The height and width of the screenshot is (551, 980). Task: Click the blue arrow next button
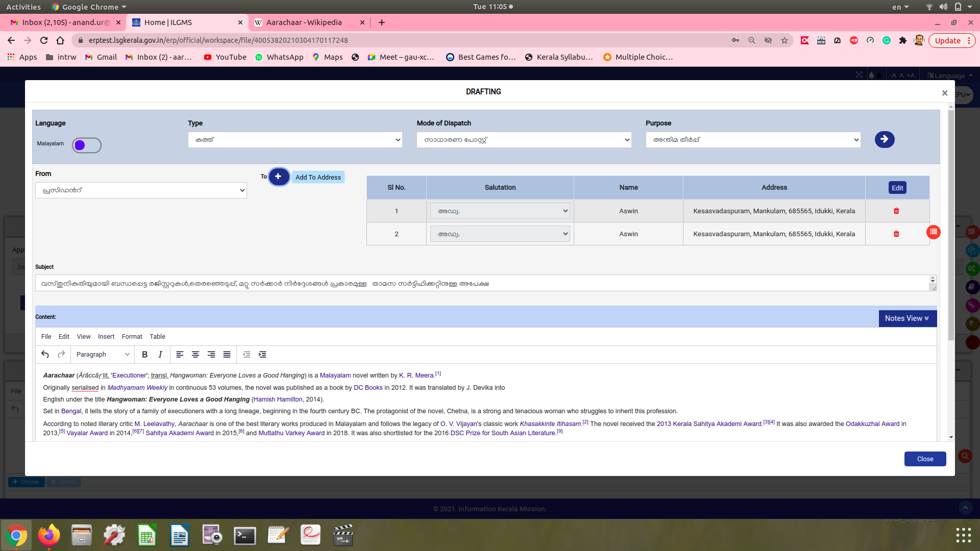point(884,139)
